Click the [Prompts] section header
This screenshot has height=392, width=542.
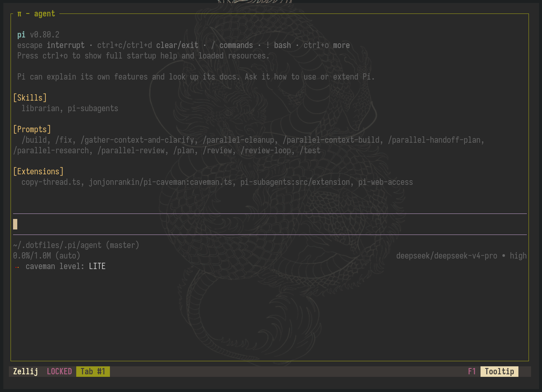pyautogui.click(x=32, y=129)
